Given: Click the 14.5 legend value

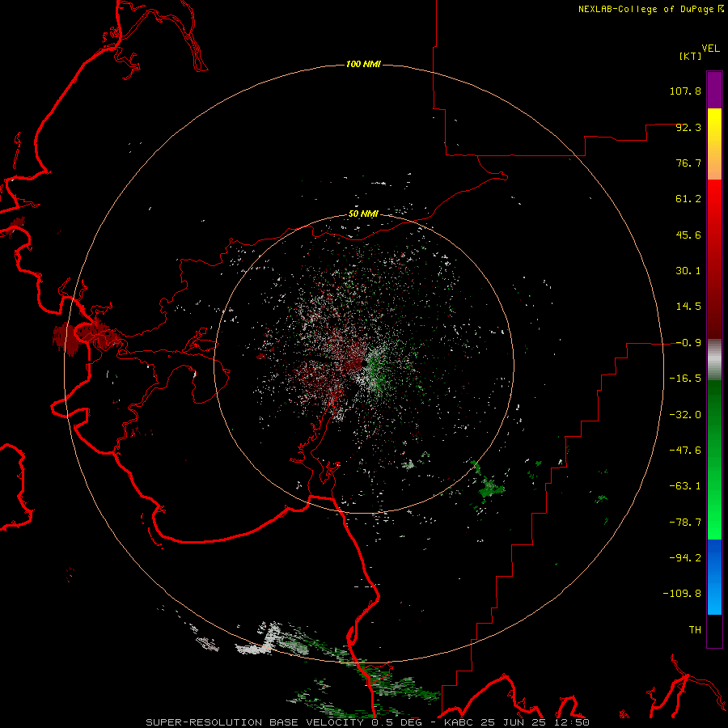Looking at the screenshot, I should point(688,307).
